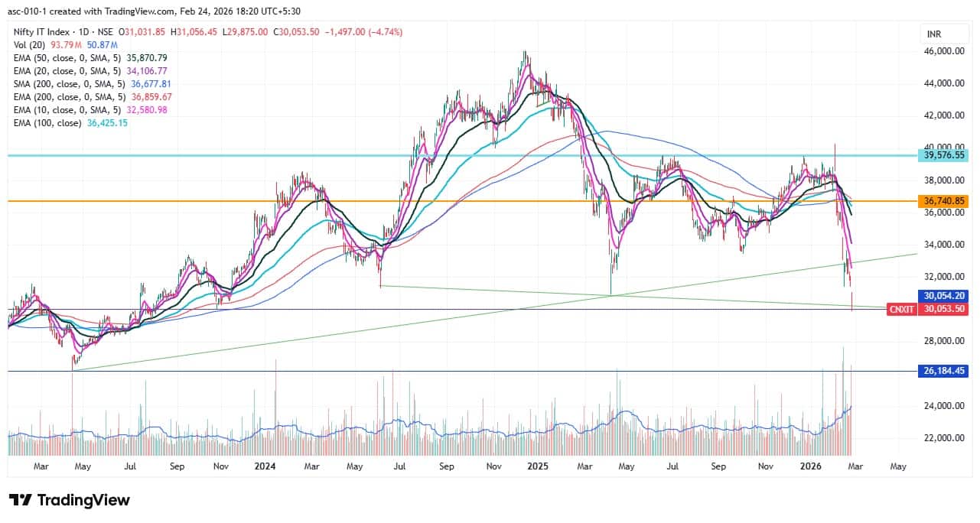The image size is (980, 523).
Task: Click the cyan 39,576.55 price label
Action: [942, 154]
